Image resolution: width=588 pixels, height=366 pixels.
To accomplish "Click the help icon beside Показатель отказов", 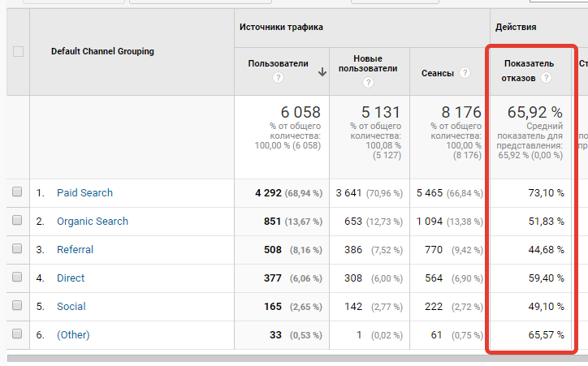I will [547, 79].
